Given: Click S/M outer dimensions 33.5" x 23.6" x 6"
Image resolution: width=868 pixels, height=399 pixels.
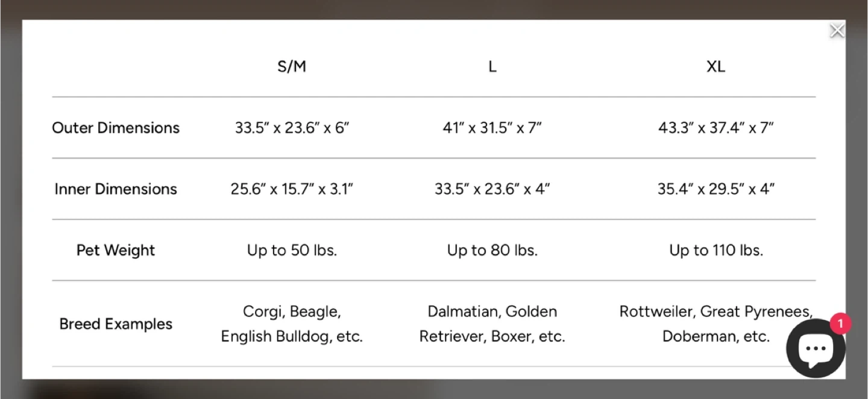Looking at the screenshot, I should pyautogui.click(x=292, y=128).
